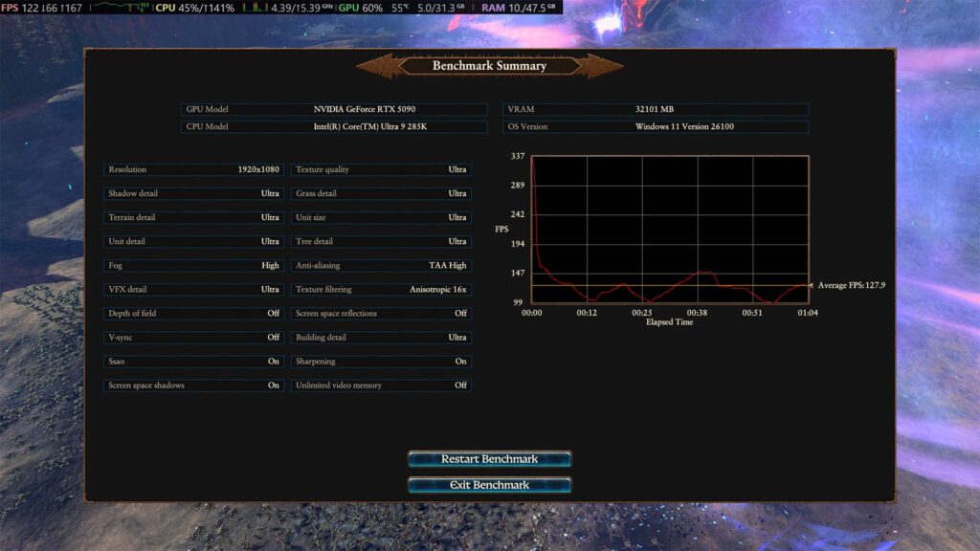This screenshot has width=980, height=551.
Task: Change the Anti-aliasing TAA High setting
Action: (380, 265)
